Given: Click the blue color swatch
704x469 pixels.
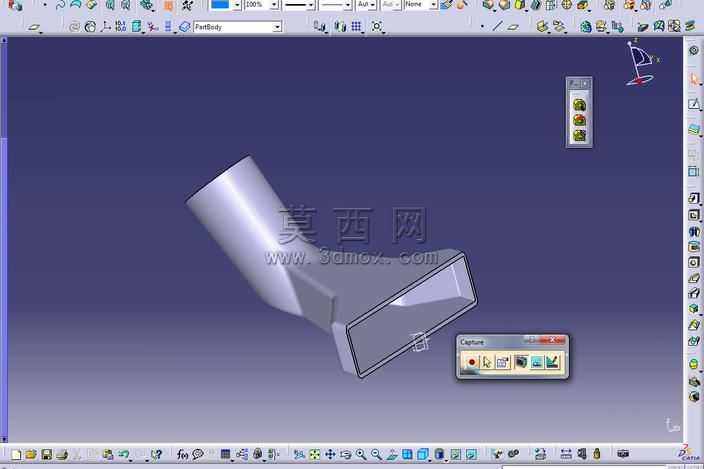Looking at the screenshot, I should (x=220, y=4).
